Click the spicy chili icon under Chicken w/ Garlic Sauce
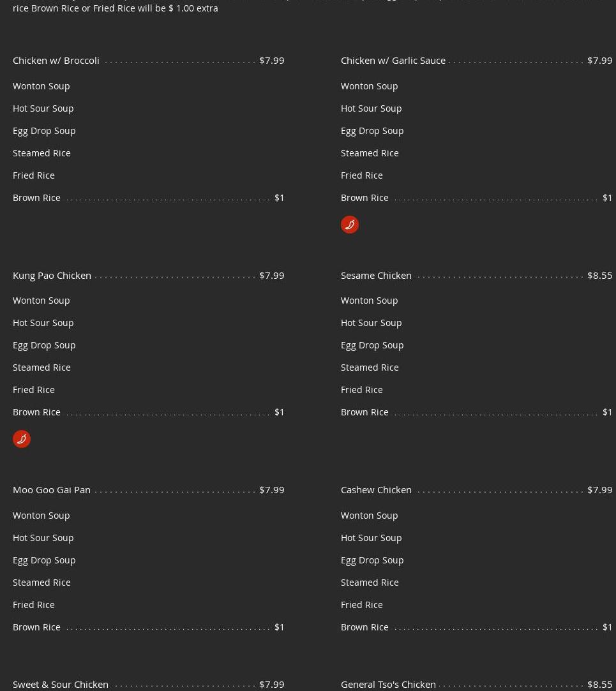Image resolution: width=616 pixels, height=691 pixels. point(349,225)
